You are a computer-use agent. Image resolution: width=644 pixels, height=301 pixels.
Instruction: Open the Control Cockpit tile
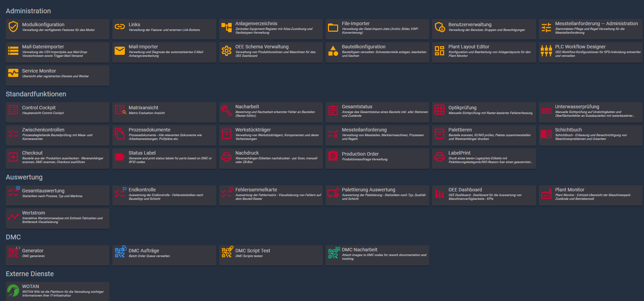pos(57,112)
